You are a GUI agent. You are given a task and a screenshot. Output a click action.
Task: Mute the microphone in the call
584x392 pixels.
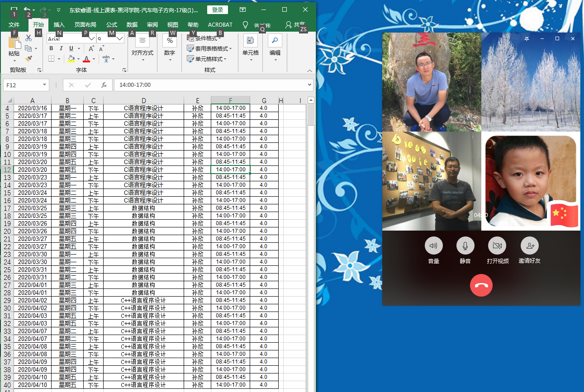pos(465,246)
